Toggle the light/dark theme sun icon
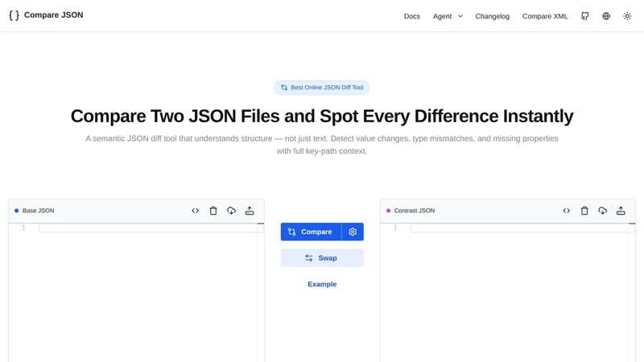Image resolution: width=644 pixels, height=362 pixels. pos(627,16)
